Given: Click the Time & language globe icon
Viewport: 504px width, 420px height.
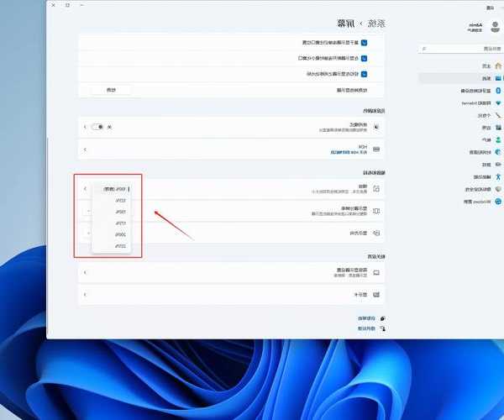Looking at the screenshot, I should coord(498,152).
